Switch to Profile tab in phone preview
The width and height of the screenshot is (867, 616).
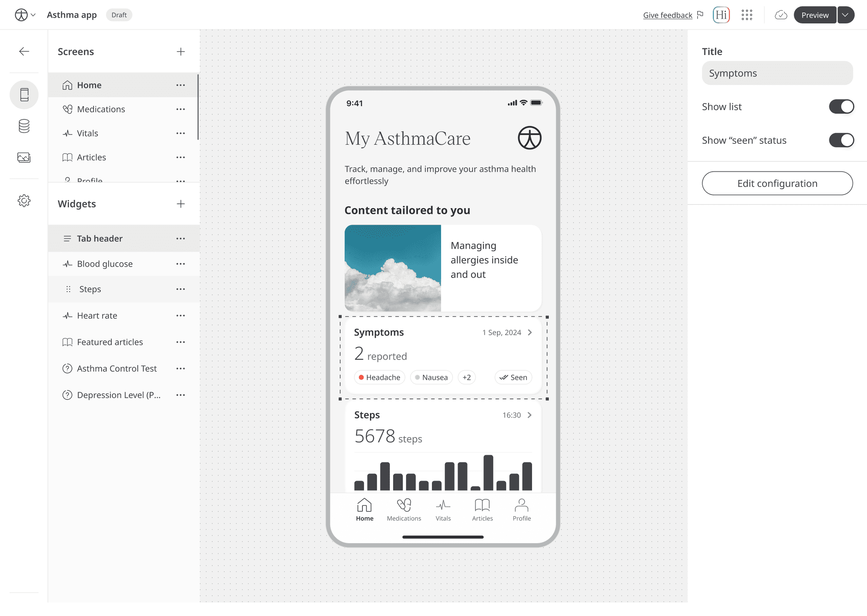[x=522, y=509]
